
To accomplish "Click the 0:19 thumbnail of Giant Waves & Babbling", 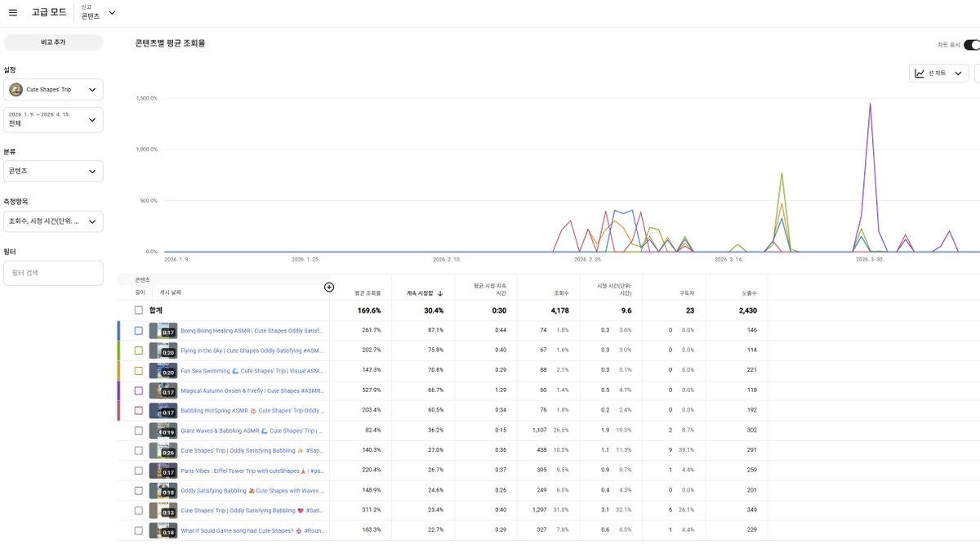I will 163,431.
